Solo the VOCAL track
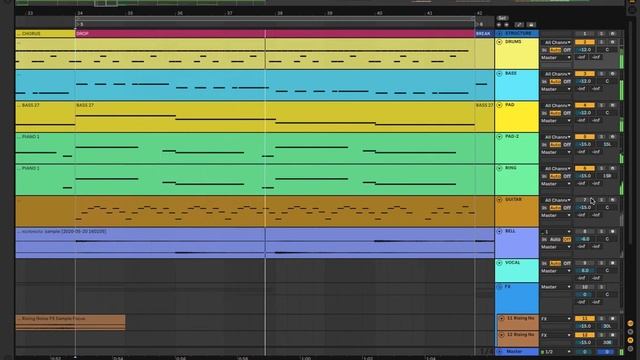Screen dimensions: 640x360 coord(601,263)
